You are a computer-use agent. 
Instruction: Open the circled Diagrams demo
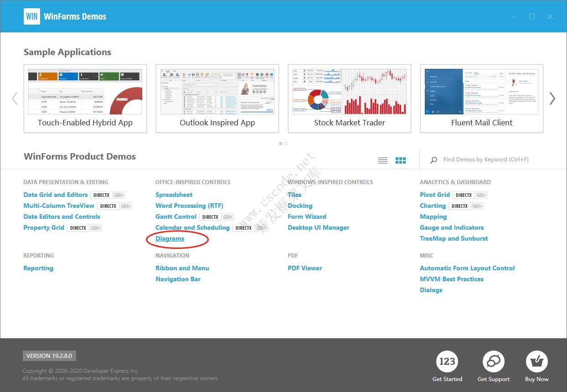pos(170,238)
